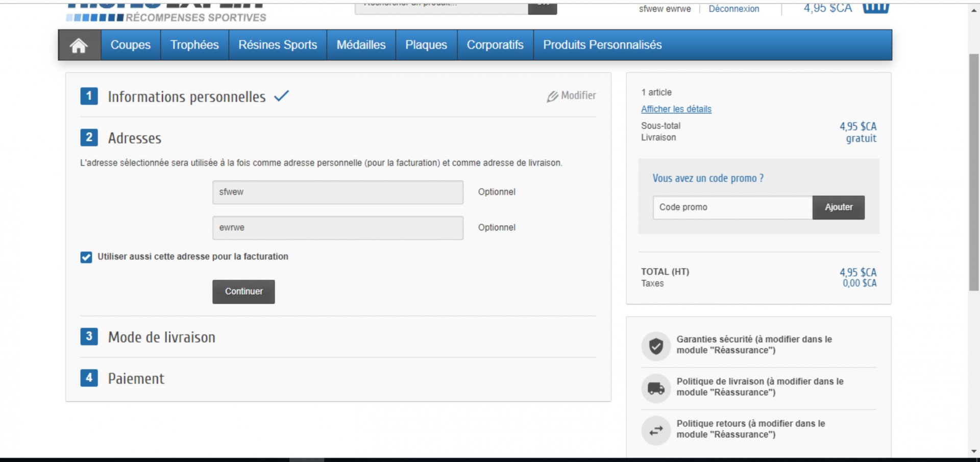Click the product search field
The height and width of the screenshot is (462, 980).
click(x=442, y=8)
